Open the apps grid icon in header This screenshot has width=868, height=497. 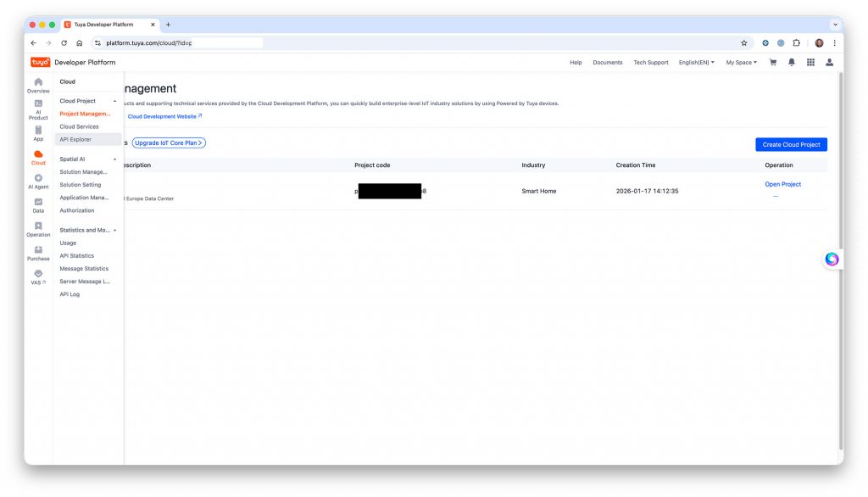click(810, 62)
